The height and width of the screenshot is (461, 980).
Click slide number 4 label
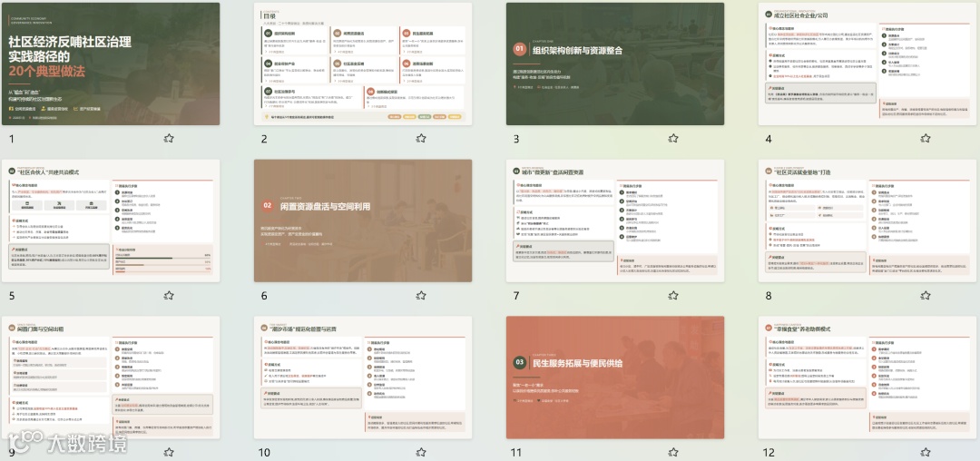click(769, 140)
